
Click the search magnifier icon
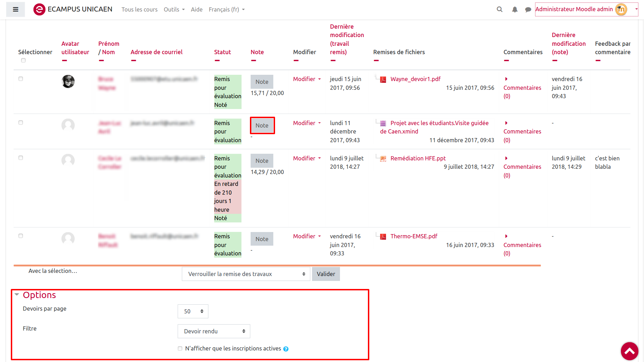tap(499, 9)
